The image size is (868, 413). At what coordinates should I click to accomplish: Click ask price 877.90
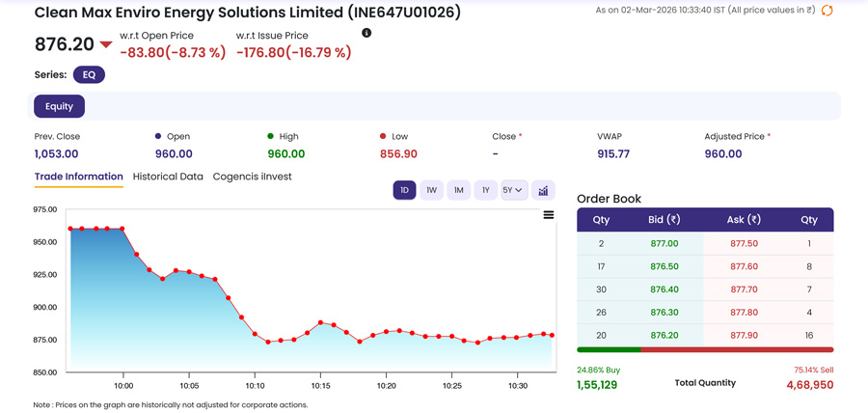coord(744,336)
